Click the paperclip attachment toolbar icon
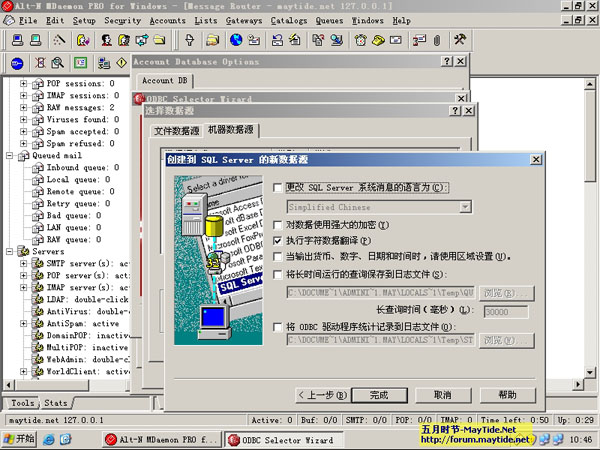The height and width of the screenshot is (450, 600). tap(436, 41)
